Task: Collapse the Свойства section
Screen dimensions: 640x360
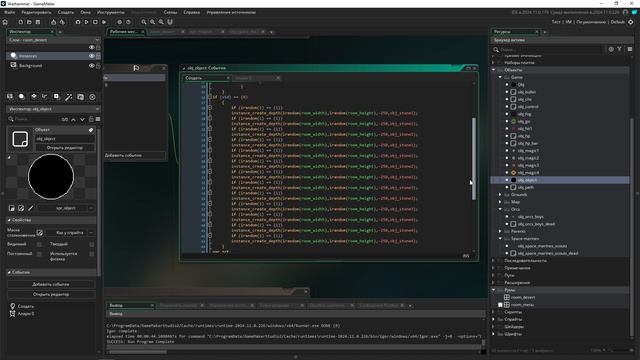Action: click(9, 220)
